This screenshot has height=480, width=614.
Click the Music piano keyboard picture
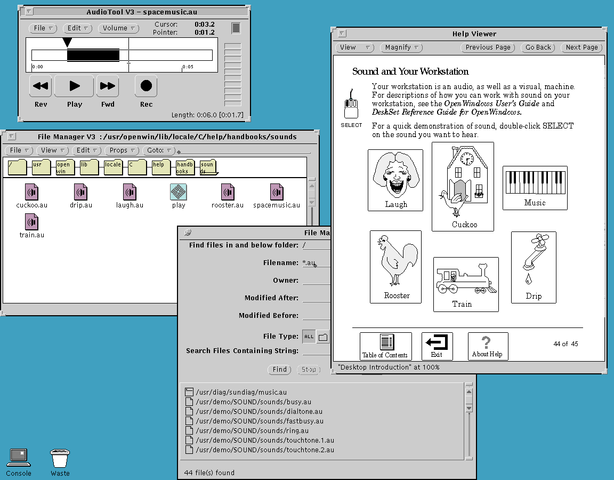tap(535, 188)
